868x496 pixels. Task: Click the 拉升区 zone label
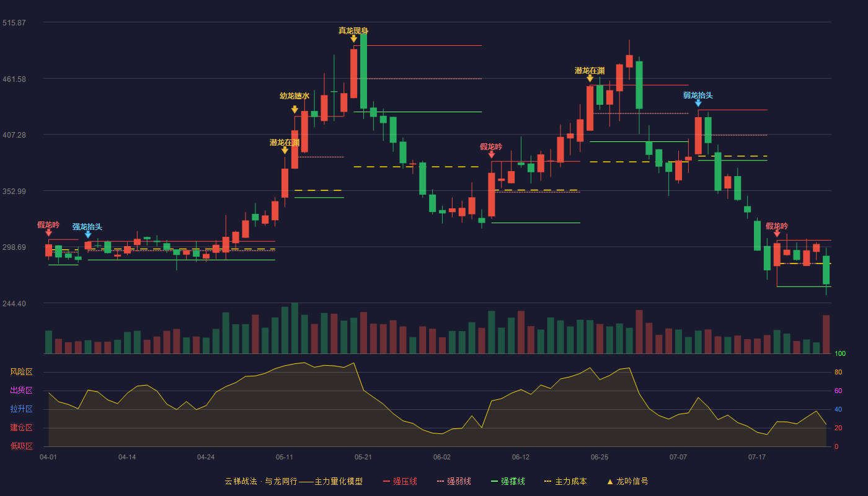coord(21,409)
